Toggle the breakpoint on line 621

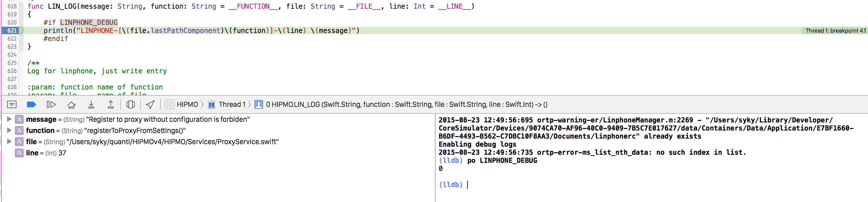pos(12,31)
